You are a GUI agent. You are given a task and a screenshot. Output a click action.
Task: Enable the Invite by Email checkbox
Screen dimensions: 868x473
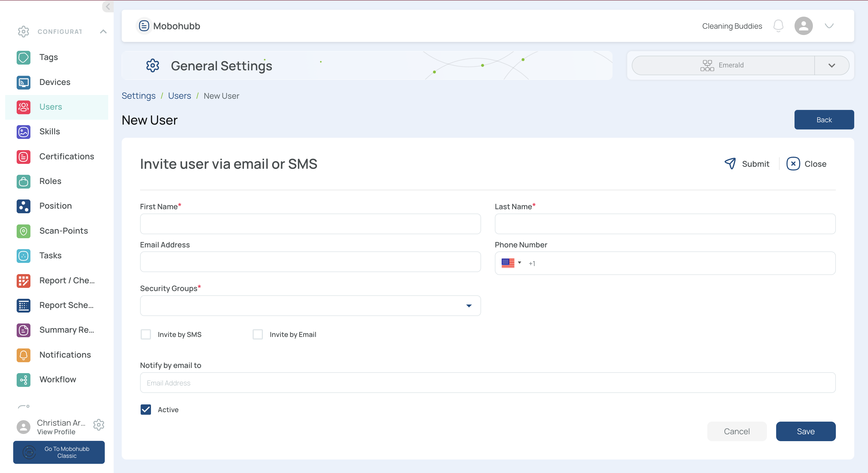click(x=257, y=334)
